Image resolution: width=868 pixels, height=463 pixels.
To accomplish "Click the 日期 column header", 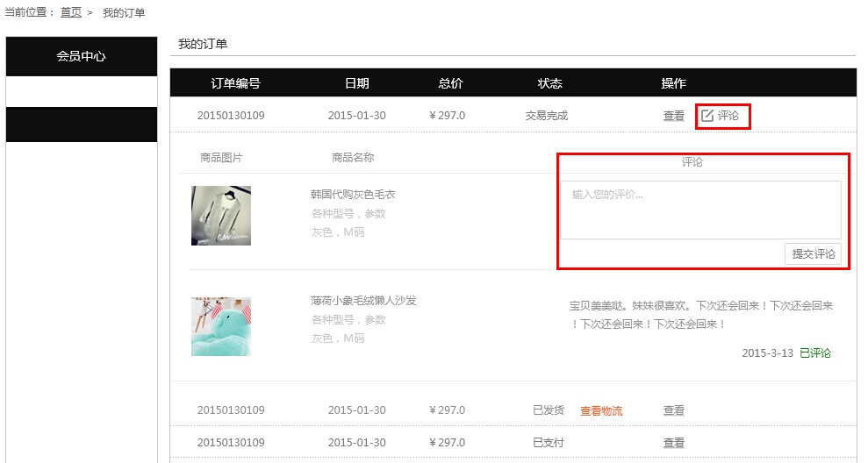I will click(x=356, y=83).
